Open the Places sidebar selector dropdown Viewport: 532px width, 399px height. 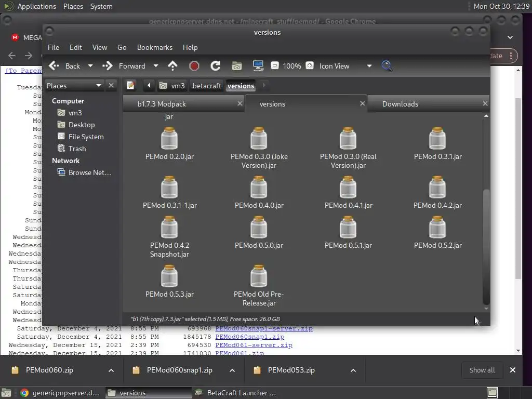click(x=74, y=86)
